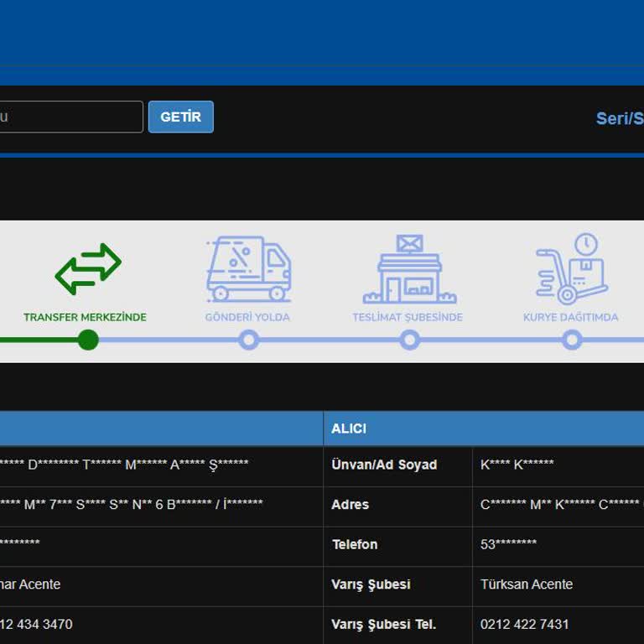Click the GÖNDERİ YOLDA step label
Viewport: 644px width, 644px height.
[247, 317]
